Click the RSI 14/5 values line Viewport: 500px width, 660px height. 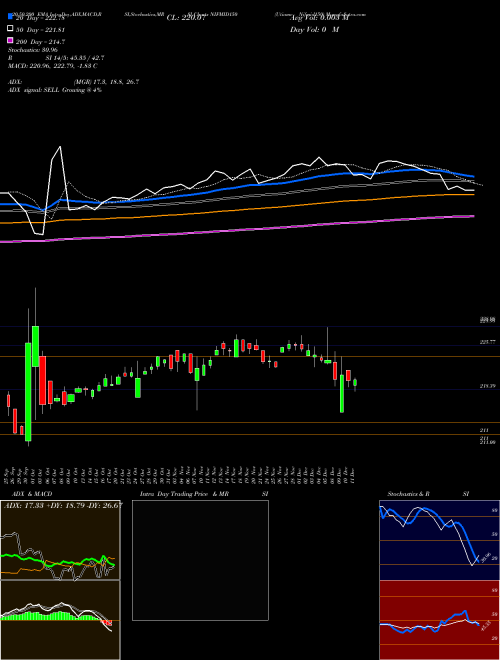click(x=56, y=58)
